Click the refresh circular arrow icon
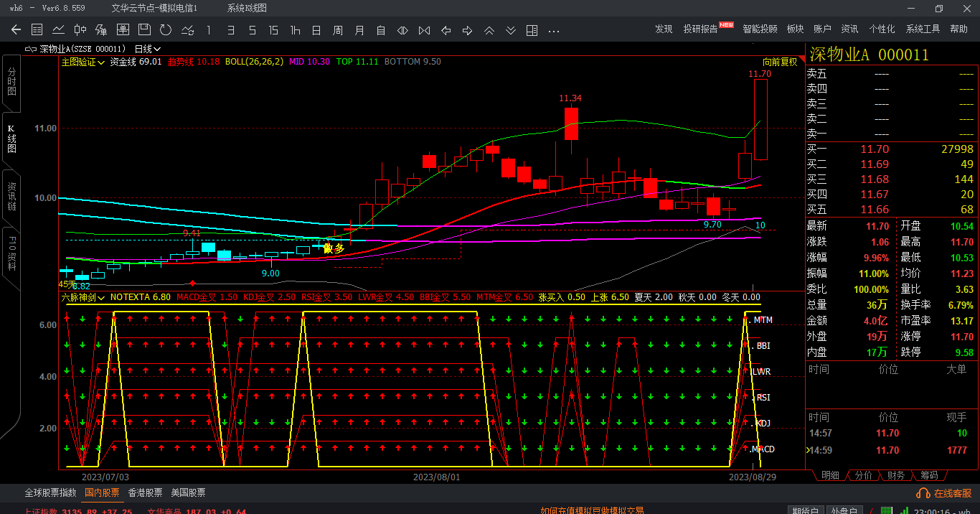Image resolution: width=980 pixels, height=514 pixels. (x=166, y=29)
